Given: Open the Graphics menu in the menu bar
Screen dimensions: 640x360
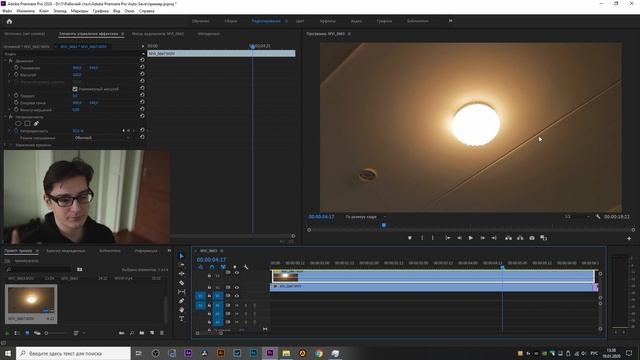Looking at the screenshot, I should 100,11.
